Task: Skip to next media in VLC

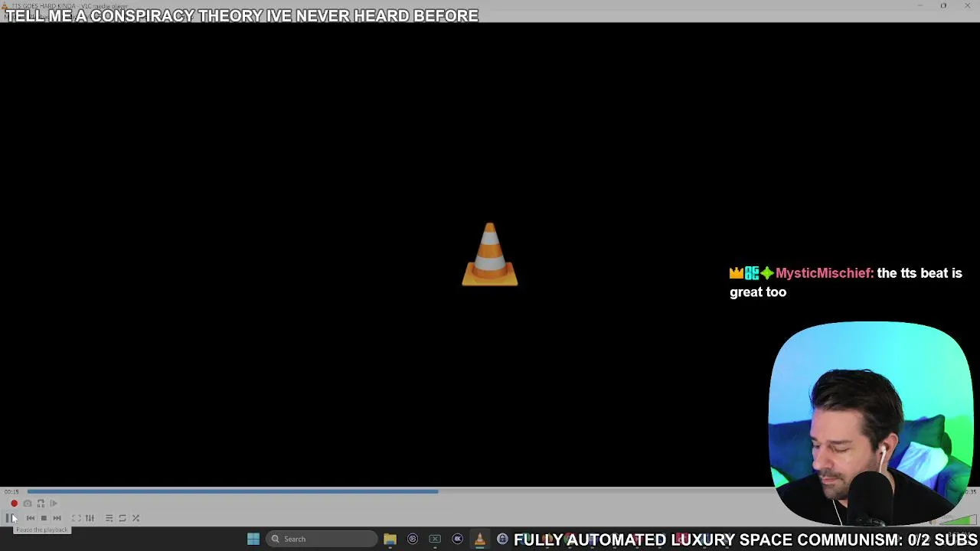Action: pos(57,518)
